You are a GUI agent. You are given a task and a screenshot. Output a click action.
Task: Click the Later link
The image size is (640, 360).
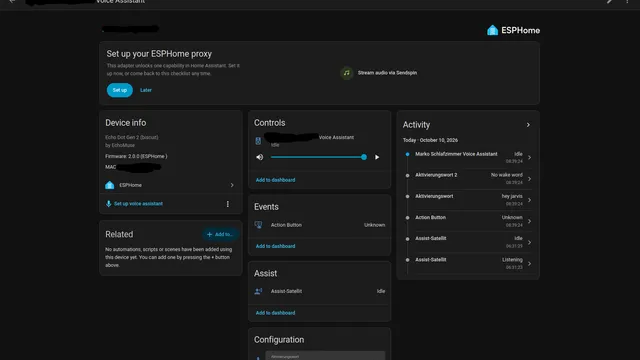(146, 90)
